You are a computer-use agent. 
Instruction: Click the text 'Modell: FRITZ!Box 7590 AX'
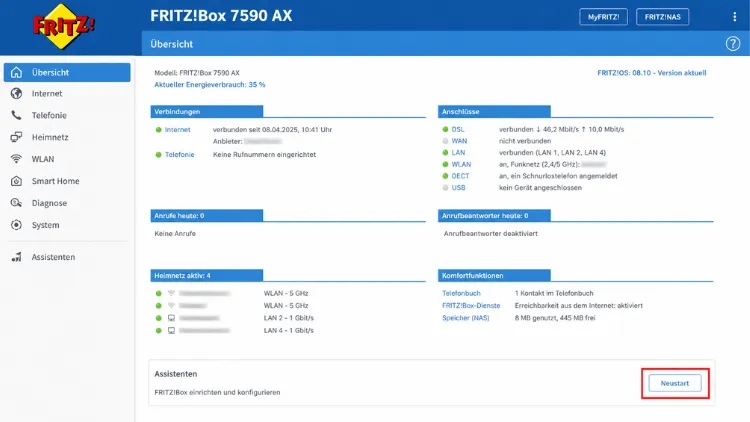point(197,73)
